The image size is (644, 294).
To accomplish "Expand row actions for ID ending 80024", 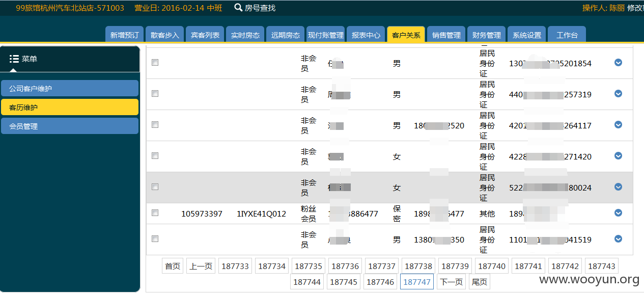I will coord(618,186).
